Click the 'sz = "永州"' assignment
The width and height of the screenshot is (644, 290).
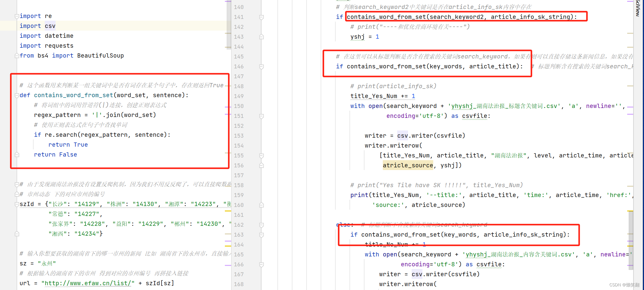point(38,264)
